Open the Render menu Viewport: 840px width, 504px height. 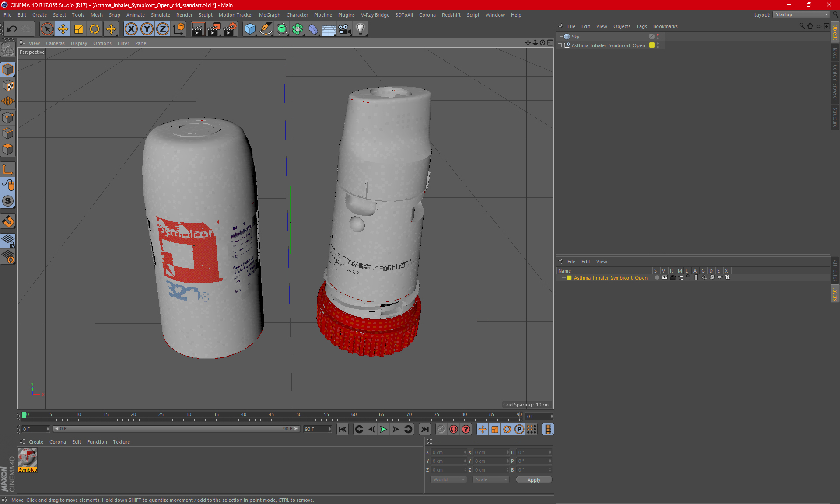(x=184, y=15)
